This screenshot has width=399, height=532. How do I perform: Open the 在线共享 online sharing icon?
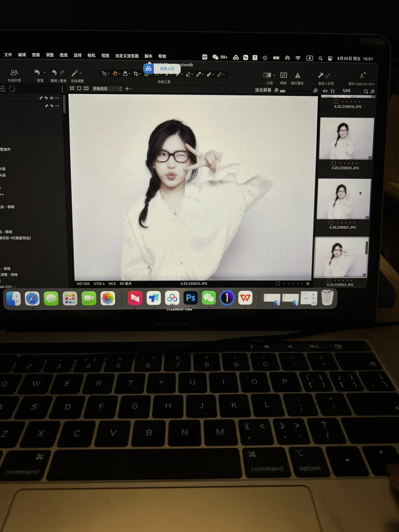click(x=14, y=72)
